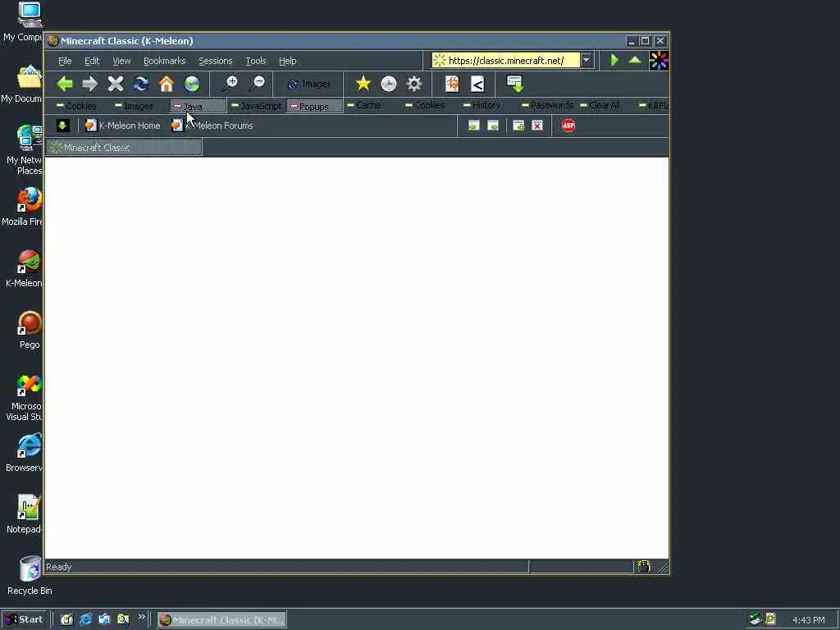This screenshot has height=630, width=840.
Task: Go back with the green arrow
Action: (x=65, y=84)
